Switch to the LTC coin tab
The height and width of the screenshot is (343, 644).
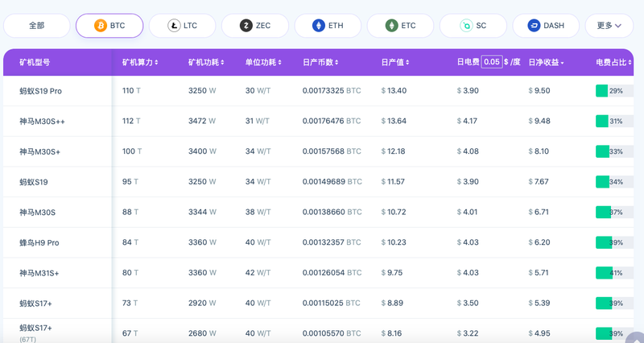click(x=183, y=26)
